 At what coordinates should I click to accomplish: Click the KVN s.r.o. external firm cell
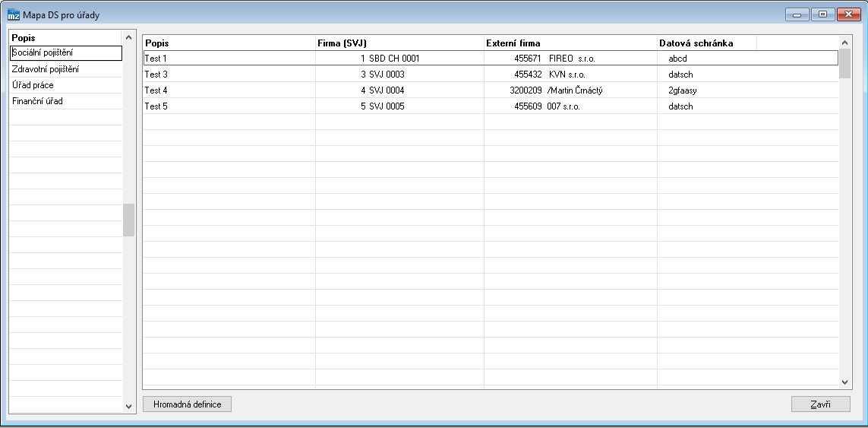(x=571, y=75)
